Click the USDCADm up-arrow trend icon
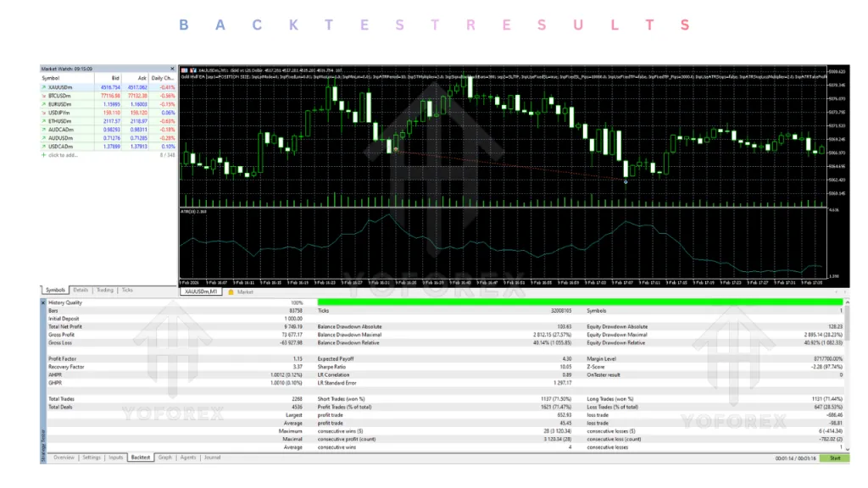Screen dimensions: 868x488 coord(44,147)
